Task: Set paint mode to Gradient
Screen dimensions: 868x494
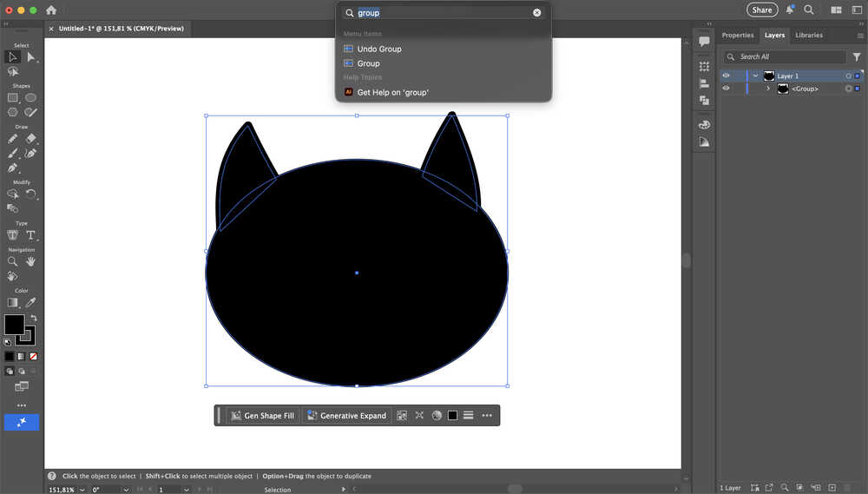Action: tap(21, 357)
